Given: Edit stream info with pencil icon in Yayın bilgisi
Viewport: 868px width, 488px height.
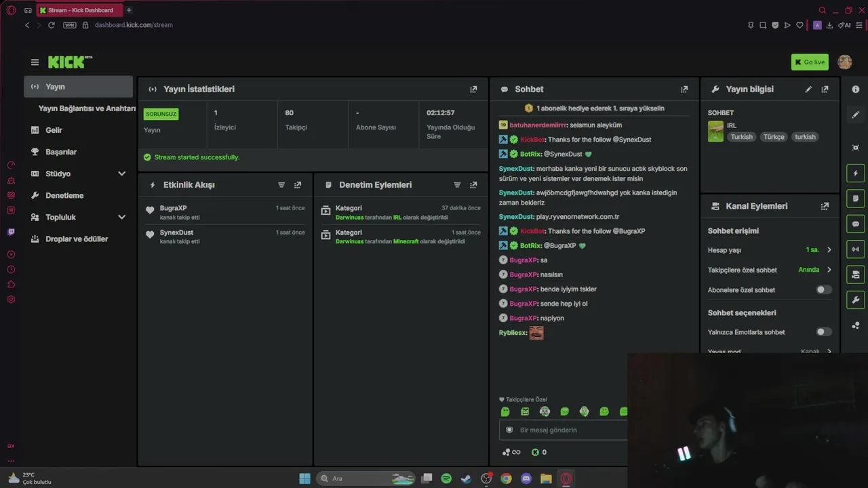Looking at the screenshot, I should 808,89.
